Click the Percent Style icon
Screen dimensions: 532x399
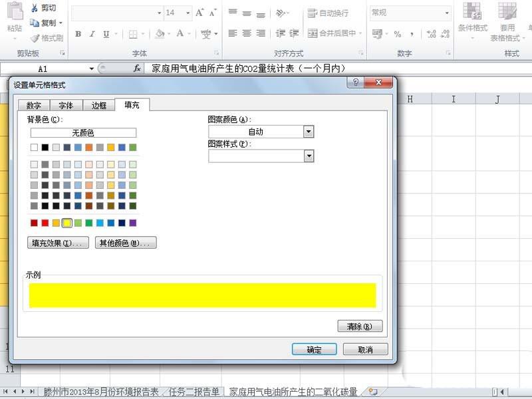point(397,33)
